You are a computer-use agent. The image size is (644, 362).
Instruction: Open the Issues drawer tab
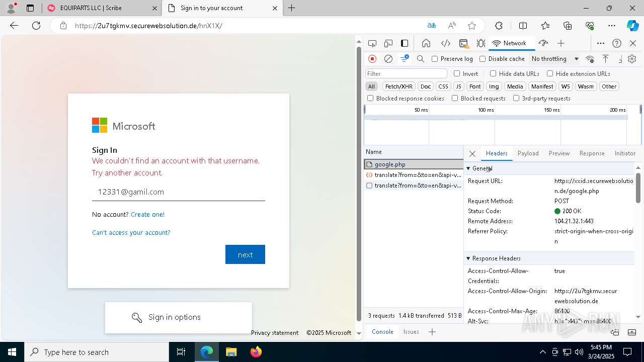[x=411, y=332]
